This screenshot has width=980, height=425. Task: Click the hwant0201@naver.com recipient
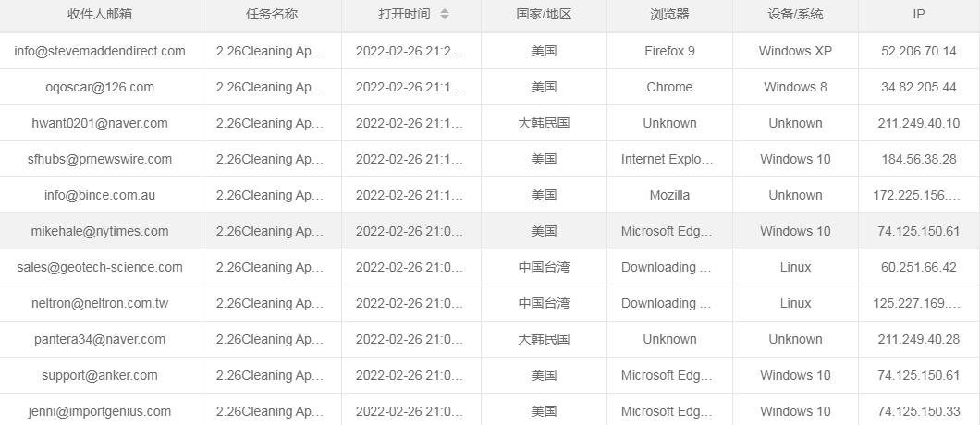tap(100, 123)
